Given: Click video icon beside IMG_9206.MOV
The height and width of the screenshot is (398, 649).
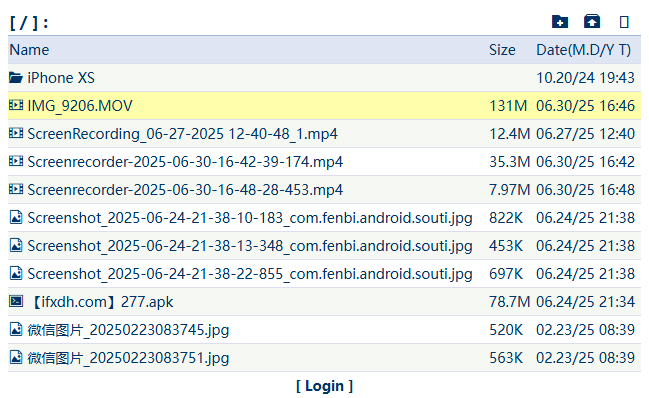Looking at the screenshot, I should pos(16,105).
